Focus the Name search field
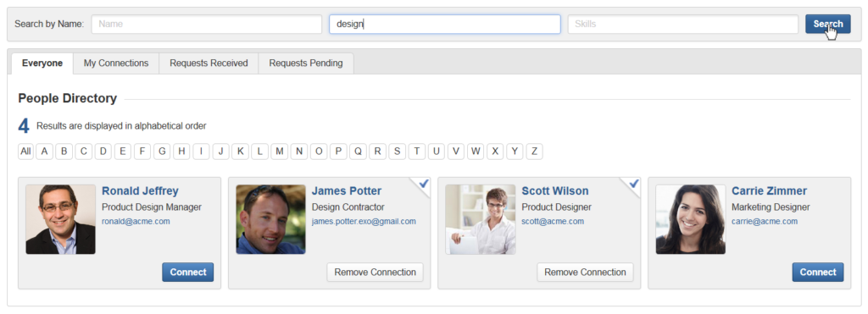The height and width of the screenshot is (314, 868). click(x=207, y=24)
